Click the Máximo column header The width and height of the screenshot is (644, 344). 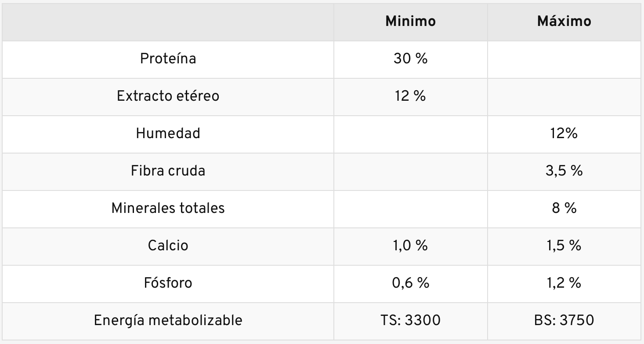[564, 22]
